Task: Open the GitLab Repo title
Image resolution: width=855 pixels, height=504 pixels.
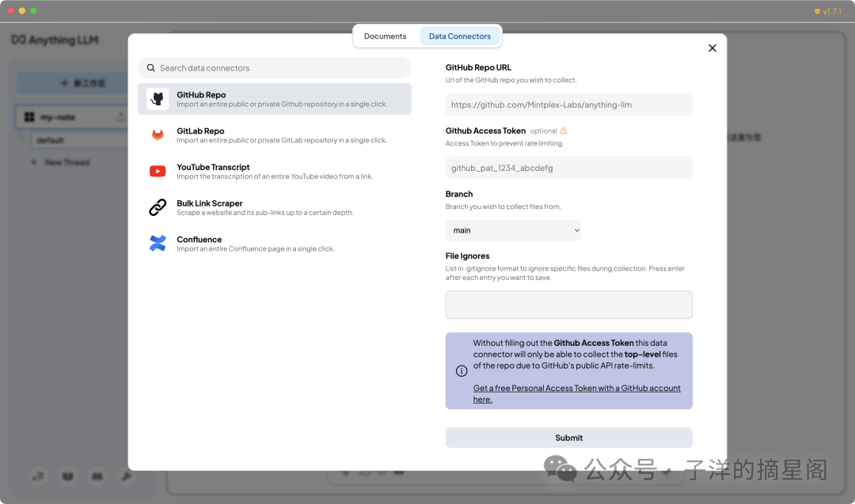Action: [x=200, y=131]
